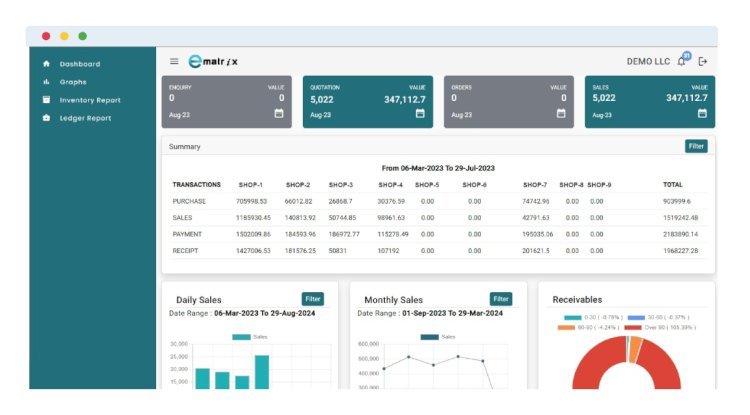Click the tallest Daily Sales bar
This screenshot has width=750, height=415.
tap(262, 372)
